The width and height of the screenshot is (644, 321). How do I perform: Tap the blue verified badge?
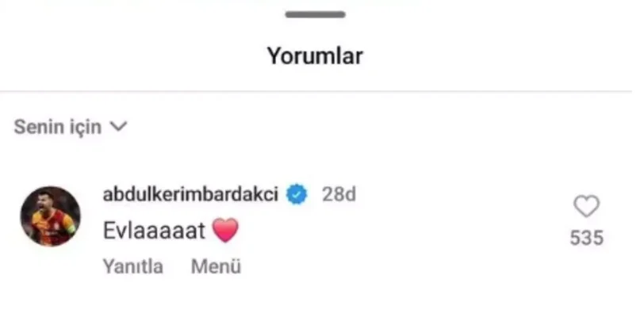click(x=297, y=194)
